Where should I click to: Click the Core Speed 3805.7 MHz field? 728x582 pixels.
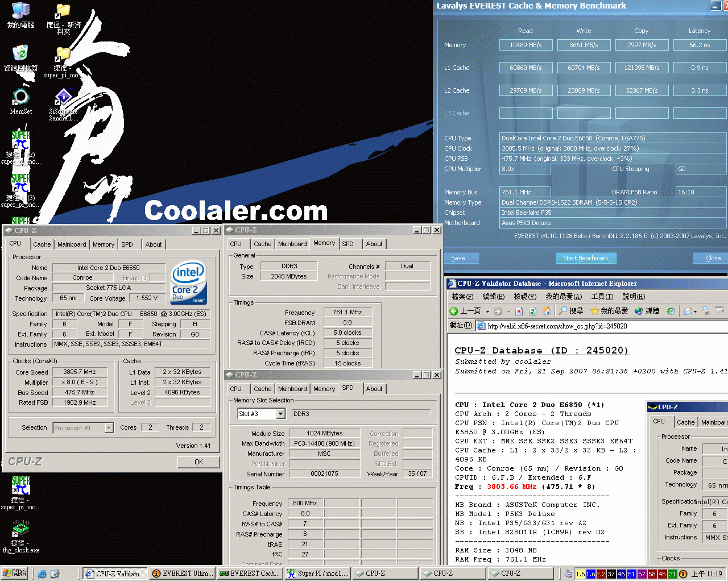80,372
